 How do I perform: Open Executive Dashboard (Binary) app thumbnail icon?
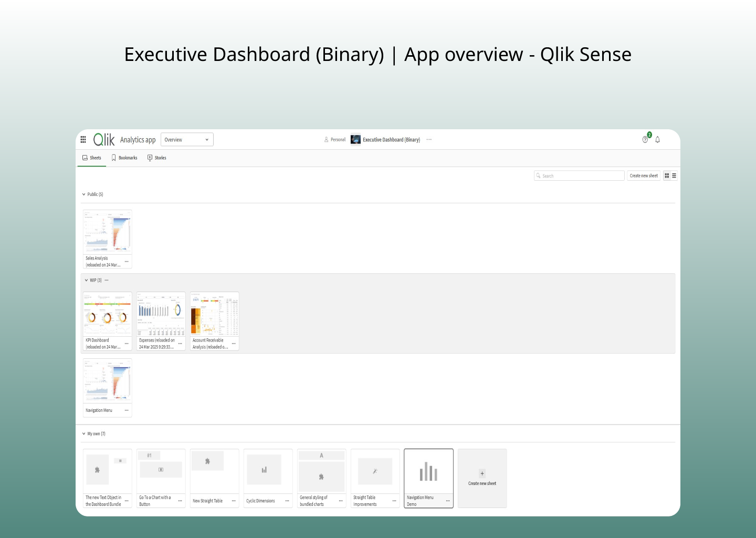(355, 140)
